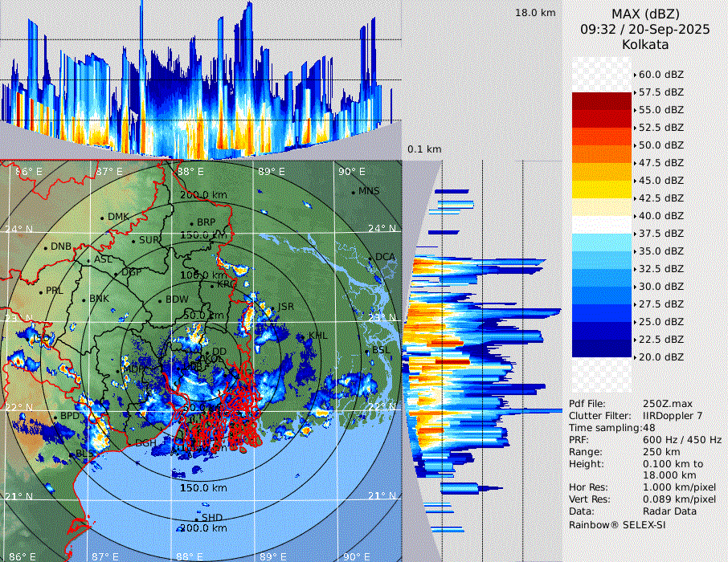This screenshot has height=562, width=728.
Task: Select the BDW station marker
Action: coord(161,300)
